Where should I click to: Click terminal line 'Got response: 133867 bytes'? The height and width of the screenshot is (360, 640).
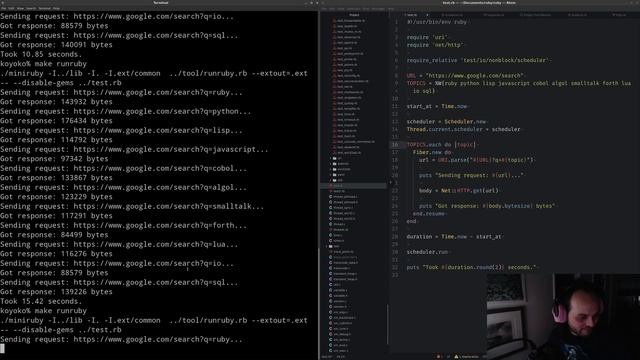coord(56,178)
